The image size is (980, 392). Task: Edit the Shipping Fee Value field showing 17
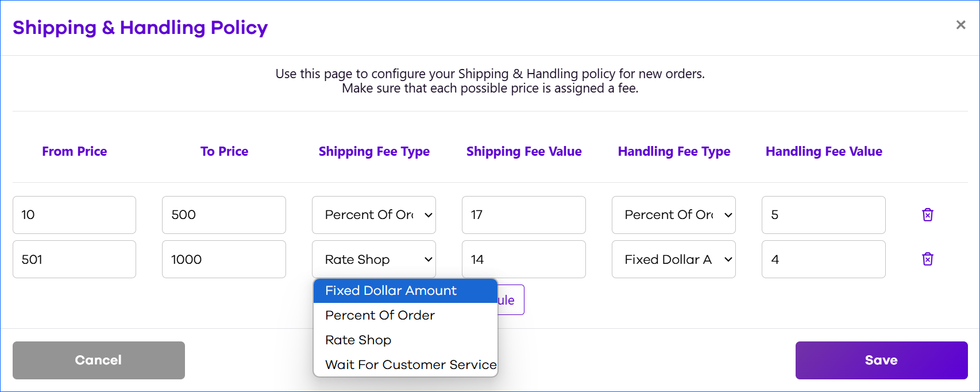point(524,215)
